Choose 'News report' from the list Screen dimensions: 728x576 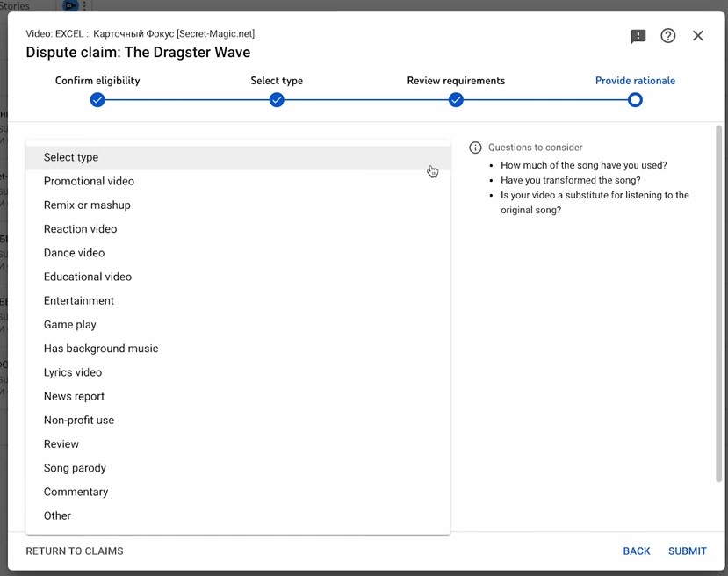pyautogui.click(x=238, y=396)
